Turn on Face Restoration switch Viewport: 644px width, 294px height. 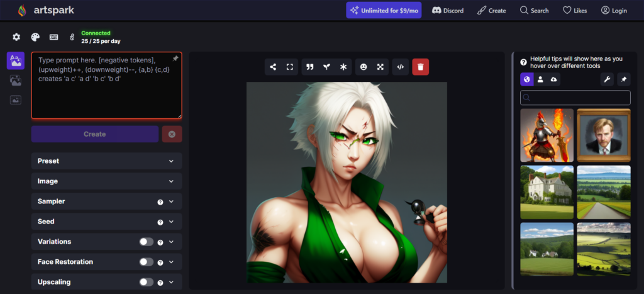[146, 262]
